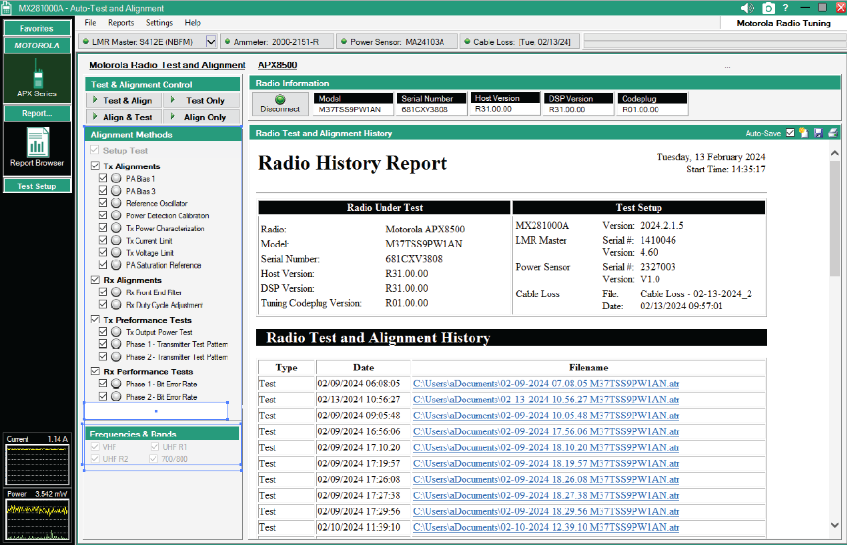Toggle the Tx Preformance Tests checkbox

tap(95, 319)
